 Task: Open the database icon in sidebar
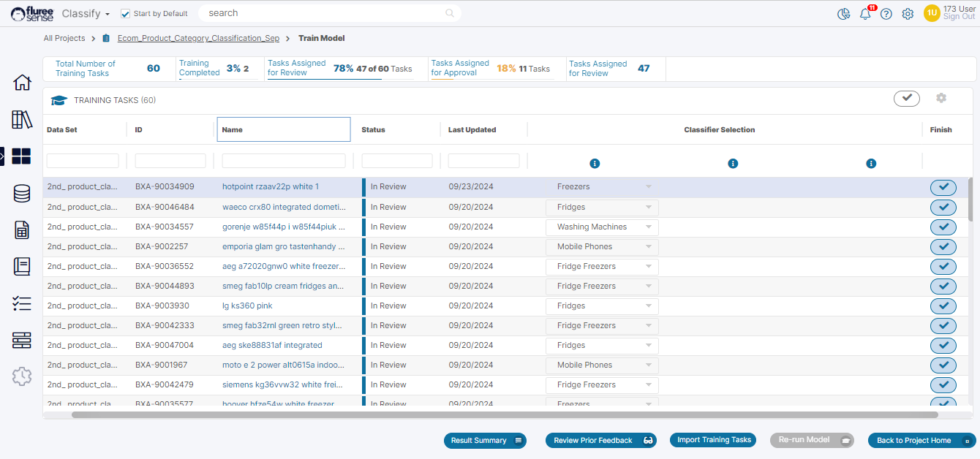tap(22, 194)
